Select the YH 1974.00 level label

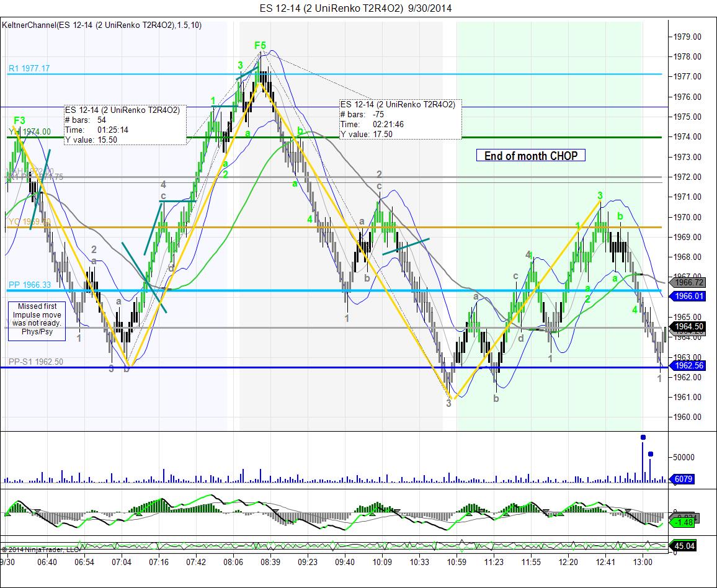pyautogui.click(x=30, y=131)
